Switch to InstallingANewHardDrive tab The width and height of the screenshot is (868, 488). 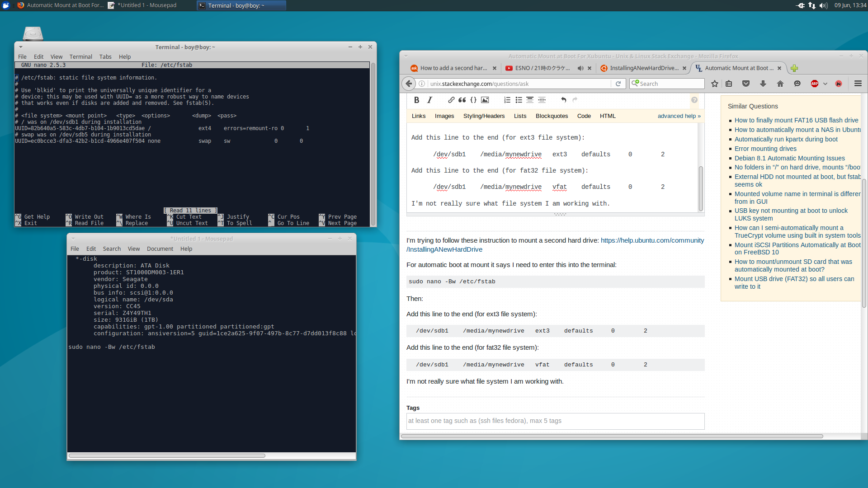pyautogui.click(x=643, y=68)
